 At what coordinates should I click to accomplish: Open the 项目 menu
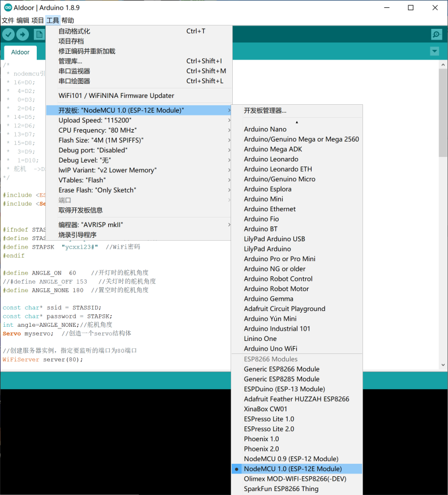(37, 20)
